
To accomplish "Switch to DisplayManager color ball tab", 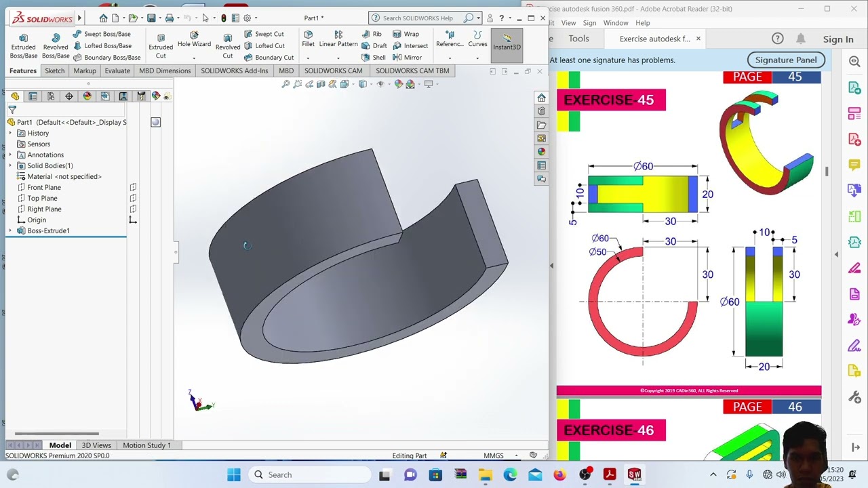I will click(x=87, y=96).
